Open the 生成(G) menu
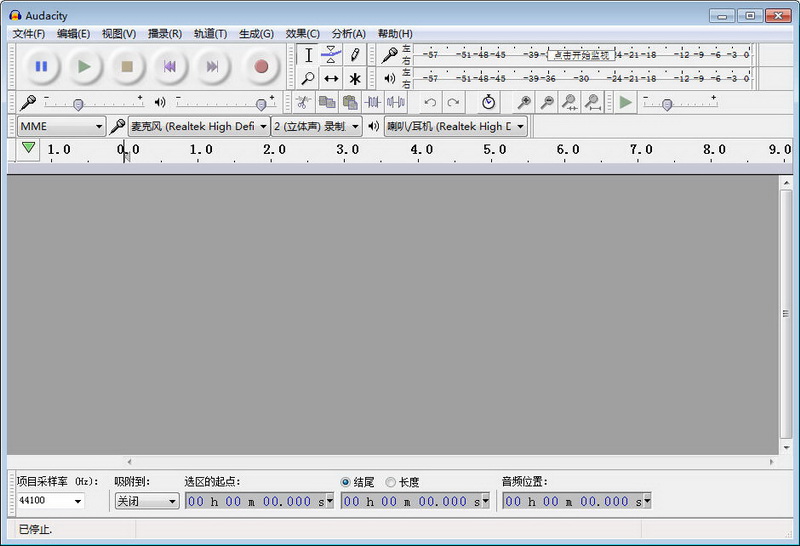This screenshot has width=800, height=546. tap(256, 34)
